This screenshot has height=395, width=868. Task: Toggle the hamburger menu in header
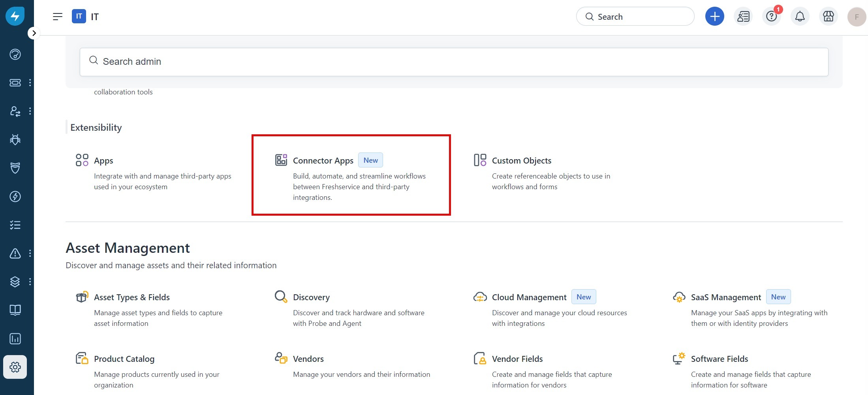point(58,17)
